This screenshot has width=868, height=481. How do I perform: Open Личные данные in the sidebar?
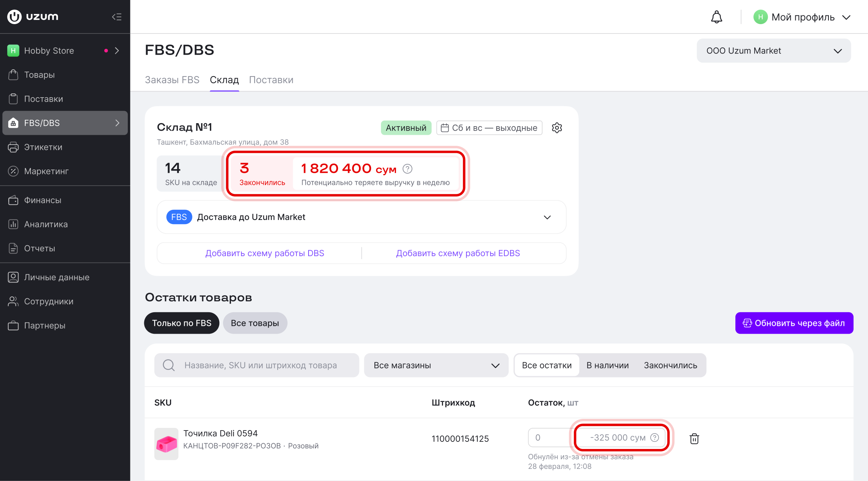pyautogui.click(x=65, y=277)
